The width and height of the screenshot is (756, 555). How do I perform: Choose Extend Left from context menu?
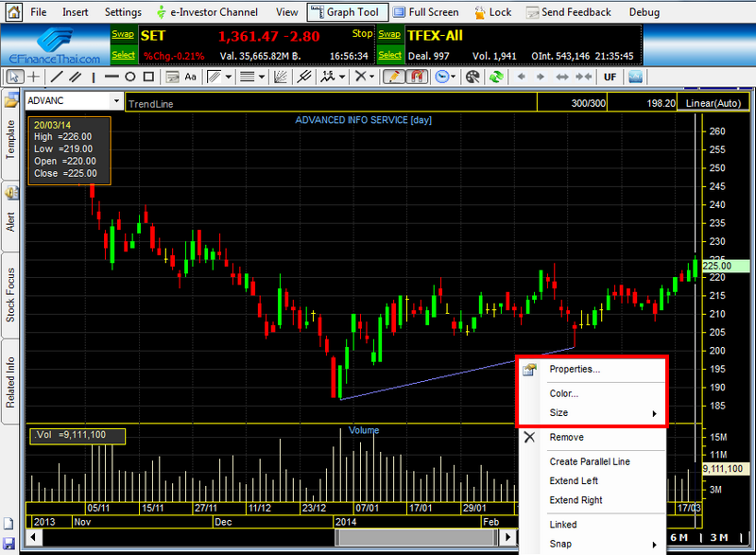coord(593,480)
